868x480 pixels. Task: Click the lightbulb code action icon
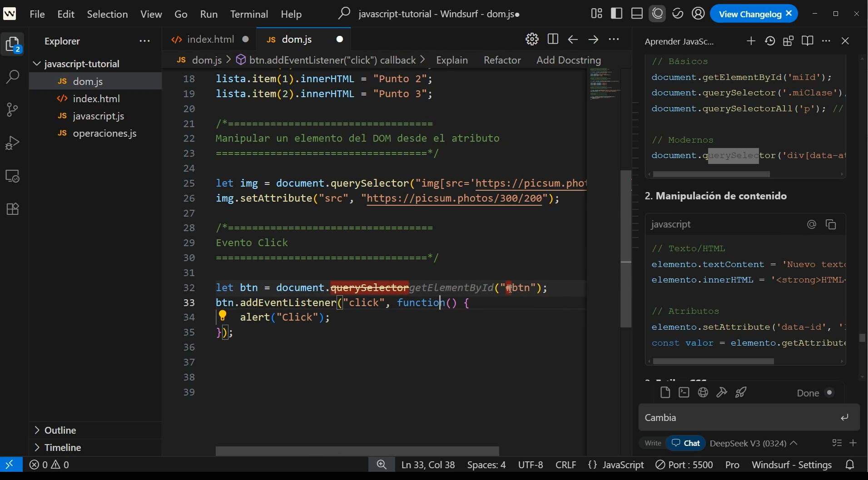click(x=223, y=315)
